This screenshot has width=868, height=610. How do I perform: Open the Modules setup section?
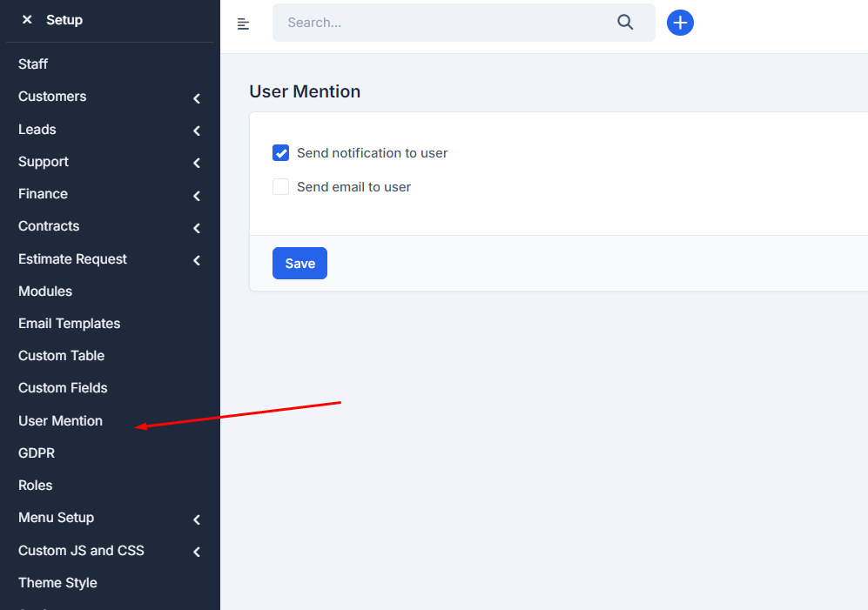(44, 291)
